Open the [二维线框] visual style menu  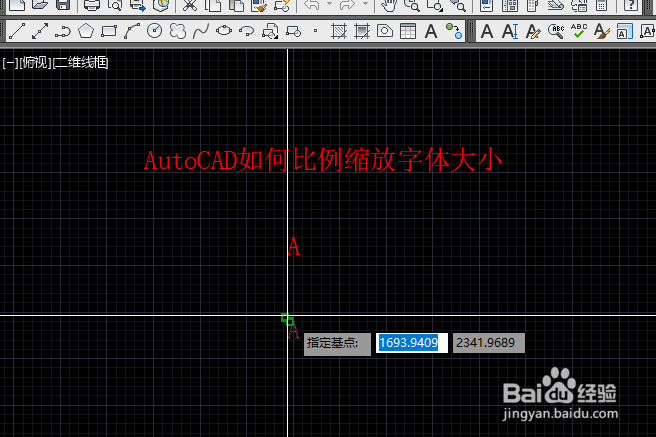[80, 63]
